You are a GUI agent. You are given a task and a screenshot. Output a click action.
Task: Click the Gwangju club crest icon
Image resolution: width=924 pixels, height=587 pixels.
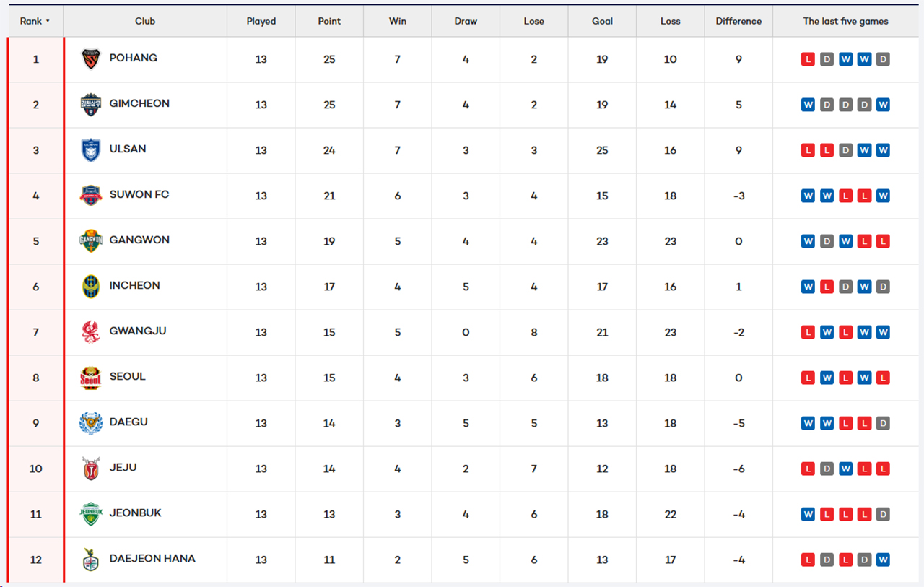click(91, 332)
